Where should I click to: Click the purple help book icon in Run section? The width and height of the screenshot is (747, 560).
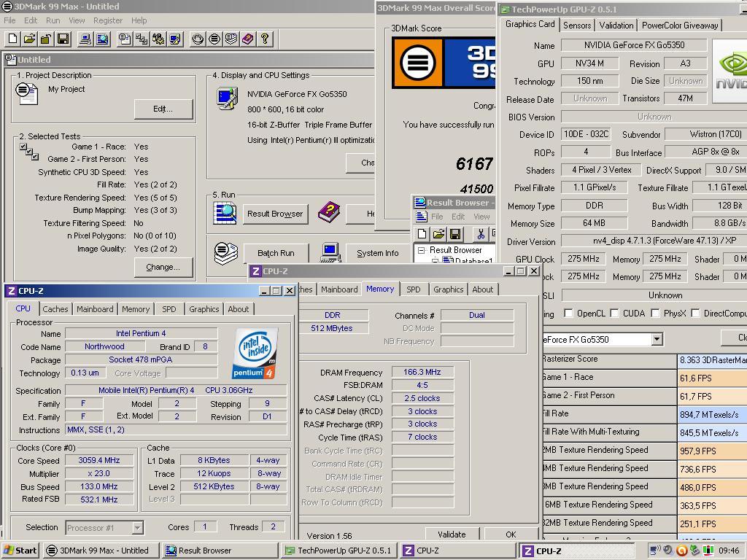(329, 212)
